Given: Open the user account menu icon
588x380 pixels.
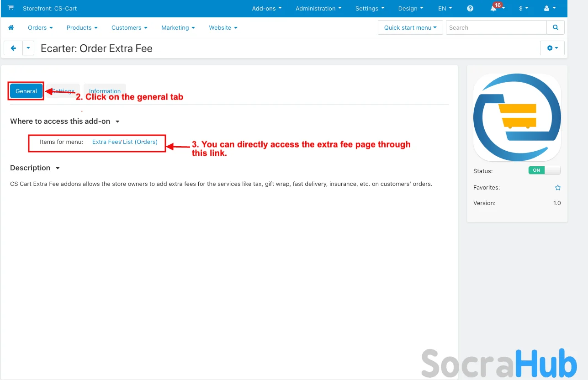Looking at the screenshot, I should coord(550,8).
